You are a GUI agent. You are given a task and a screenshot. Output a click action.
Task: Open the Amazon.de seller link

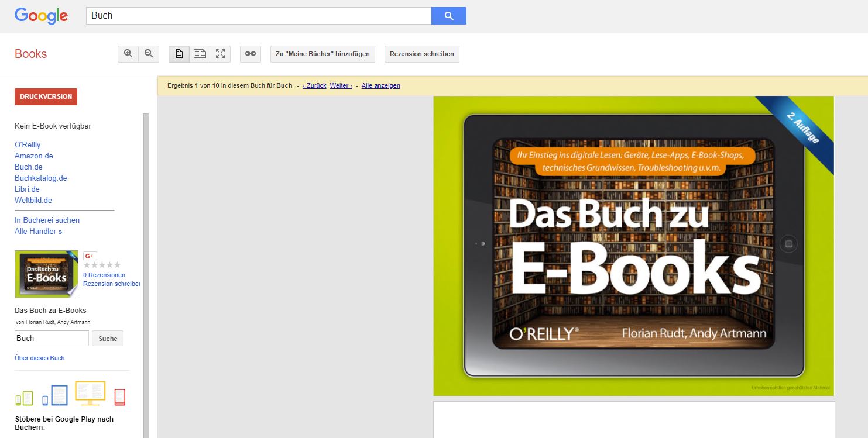click(x=34, y=156)
